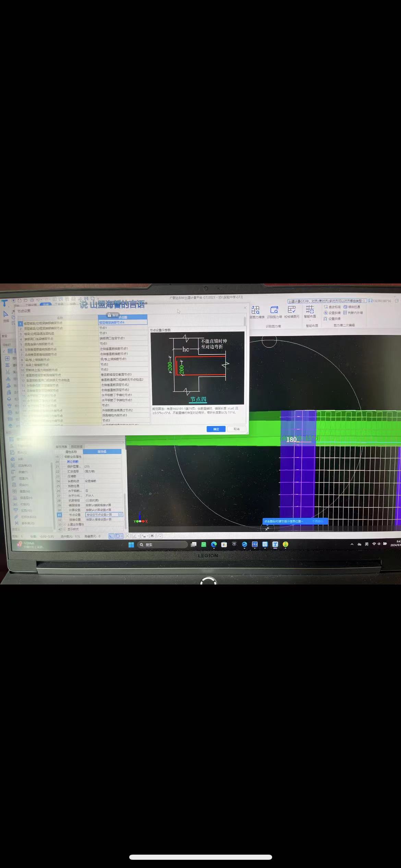The height and width of the screenshot is (868, 401).
Task: Click the taskbar Wi-Fi icon
Action: click(x=374, y=544)
